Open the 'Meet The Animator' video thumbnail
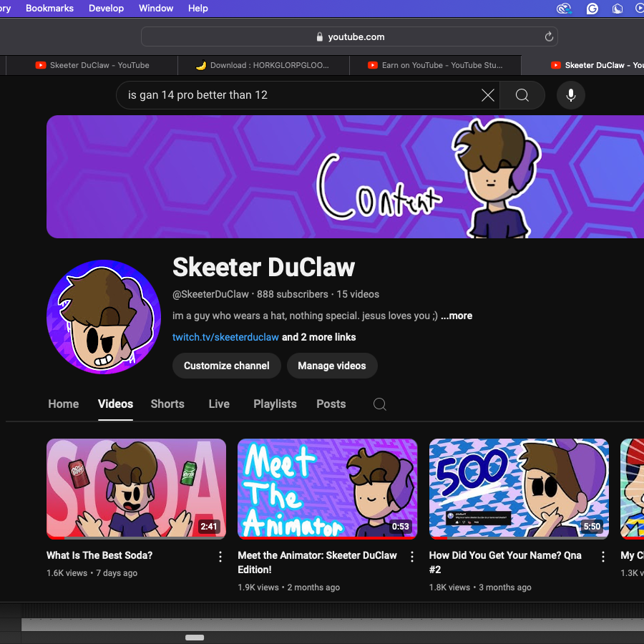The image size is (644, 644). 327,488
